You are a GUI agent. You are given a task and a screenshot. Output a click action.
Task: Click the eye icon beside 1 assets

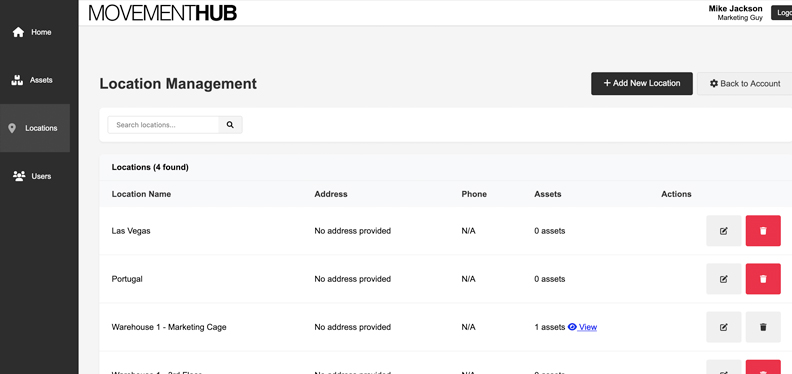click(572, 327)
